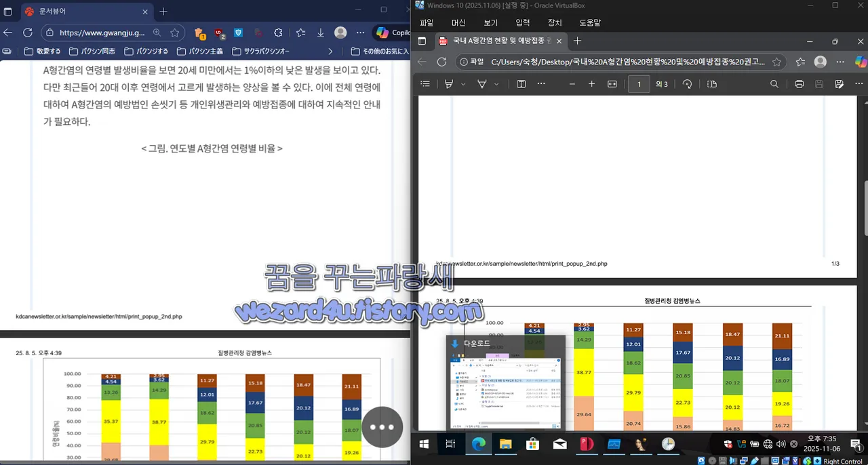Open draw tool options dropdown arrow

[496, 84]
